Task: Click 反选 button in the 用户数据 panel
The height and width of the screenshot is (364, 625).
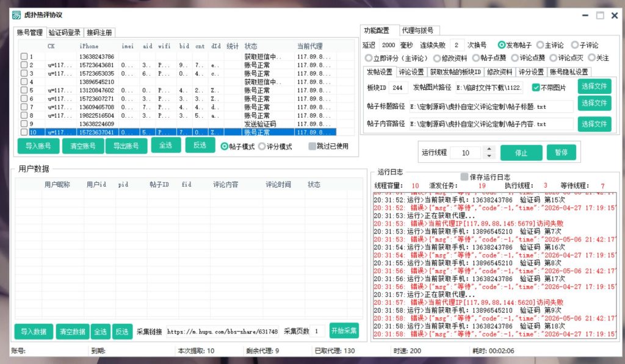Action: (122, 331)
